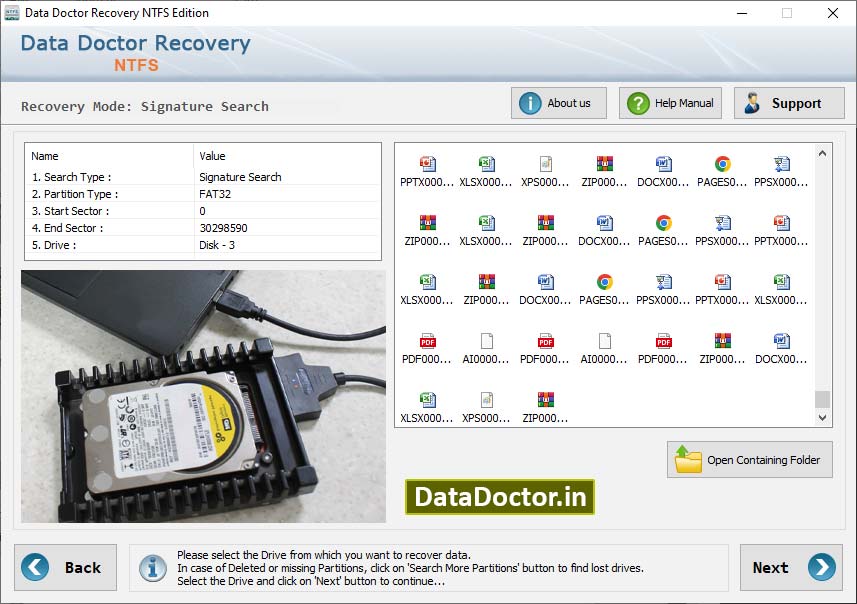Select the XLSX file in the last results row
Image resolution: width=857 pixels, height=604 pixels.
pos(427,408)
